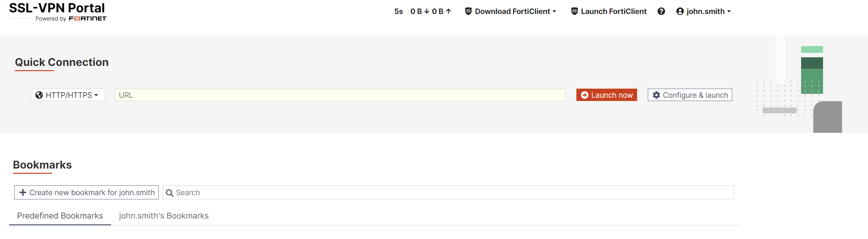
Task: Click the gear icon in Configure & launch
Action: (x=656, y=95)
